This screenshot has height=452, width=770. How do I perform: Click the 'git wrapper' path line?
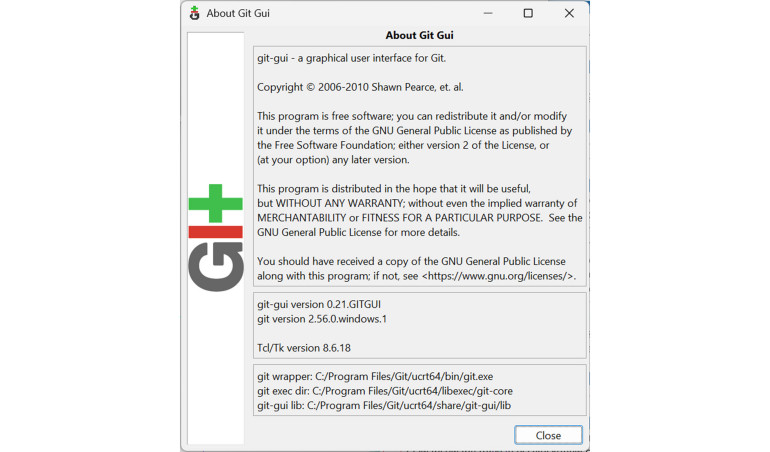pos(375,376)
